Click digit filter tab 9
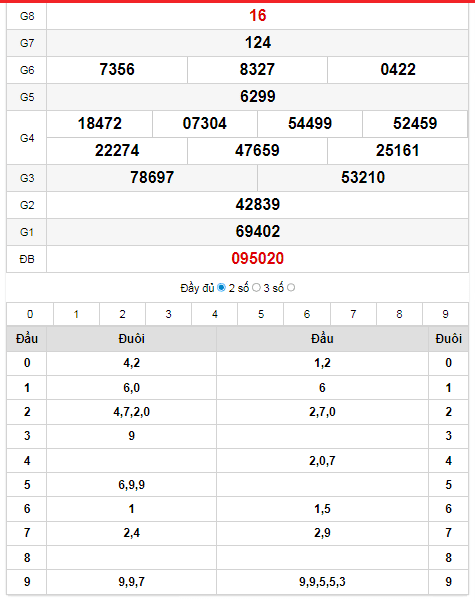The height and width of the screenshot is (602, 475). pyautogui.click(x=445, y=314)
